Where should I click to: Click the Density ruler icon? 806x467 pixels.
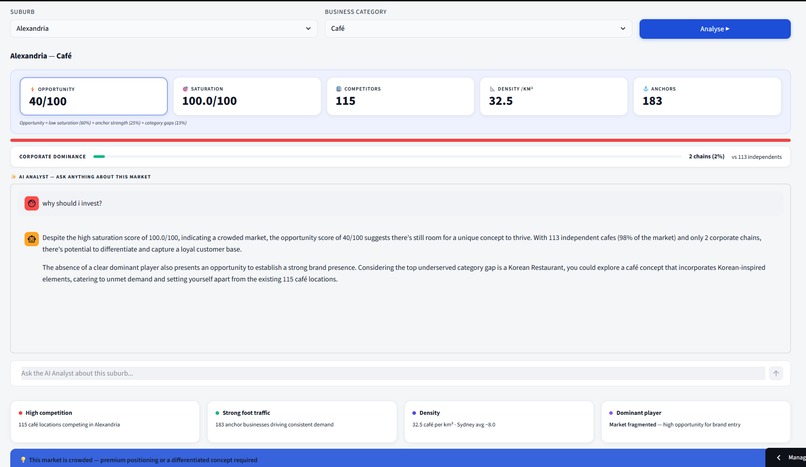[x=492, y=89]
